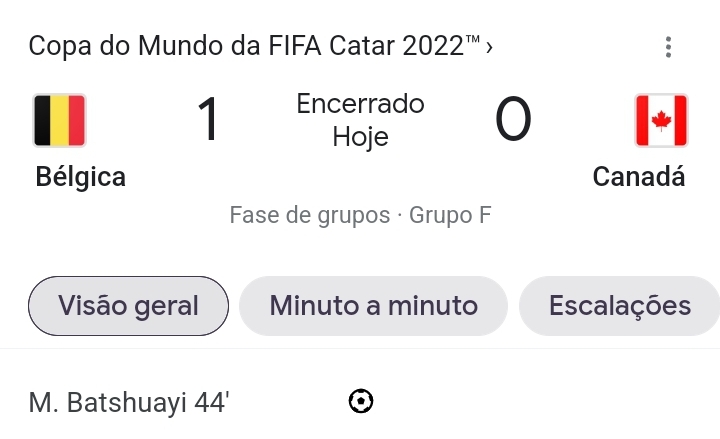Click the Canadá team name

639,177
